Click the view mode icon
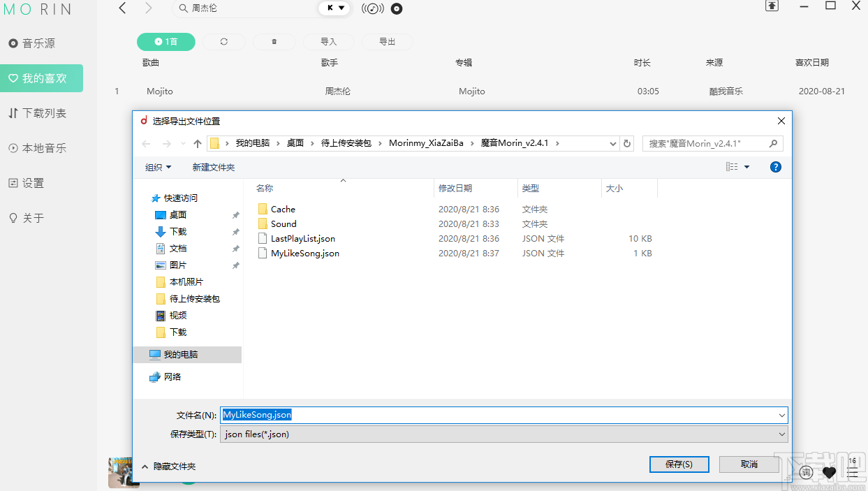Screen dimensions: 868x491 [x=732, y=167]
